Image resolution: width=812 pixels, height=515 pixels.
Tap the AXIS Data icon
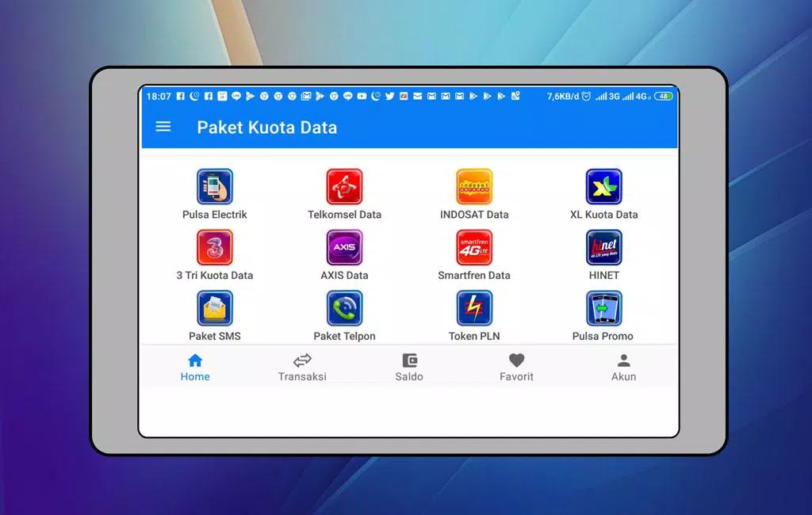344,247
